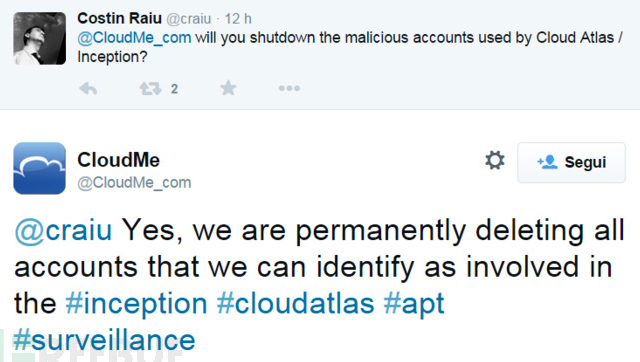Open the #cloudatlas hashtag

(296, 304)
